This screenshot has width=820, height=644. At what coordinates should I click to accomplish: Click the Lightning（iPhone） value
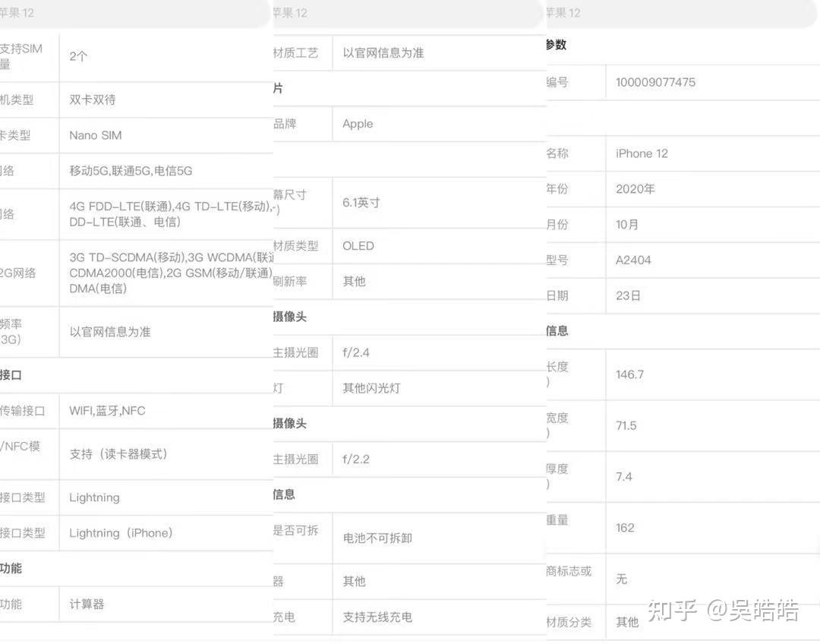121,533
